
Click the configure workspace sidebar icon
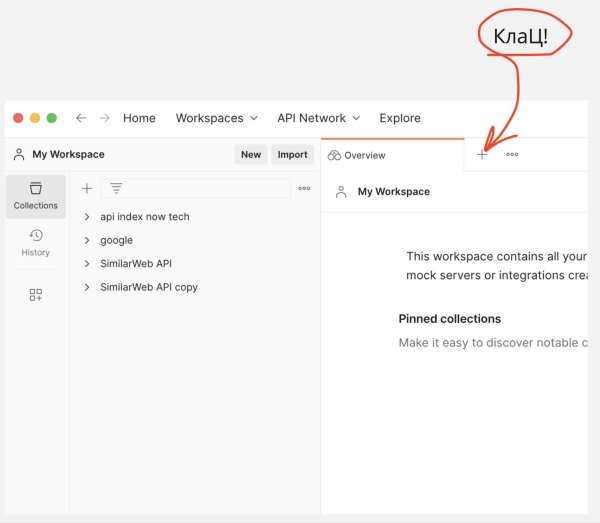[36, 295]
